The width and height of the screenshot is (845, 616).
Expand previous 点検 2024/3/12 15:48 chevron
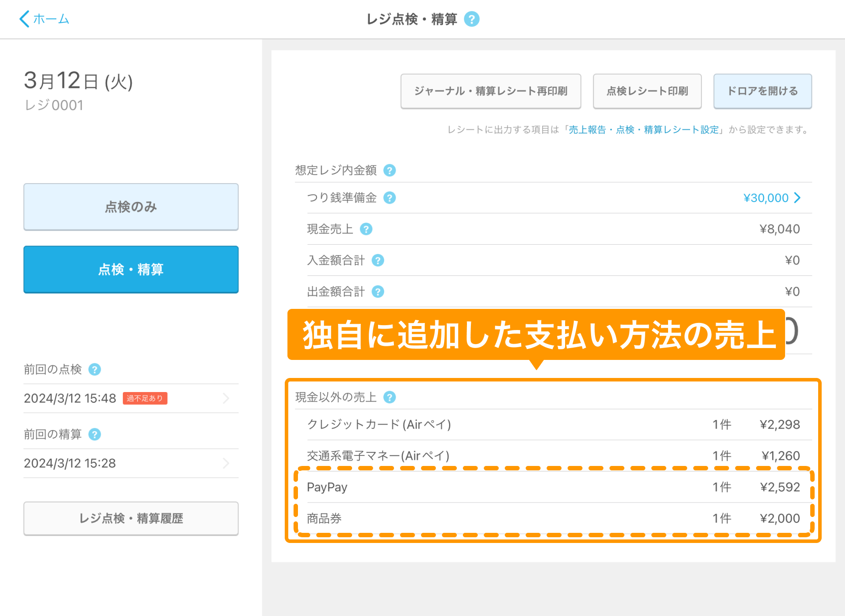tap(226, 398)
